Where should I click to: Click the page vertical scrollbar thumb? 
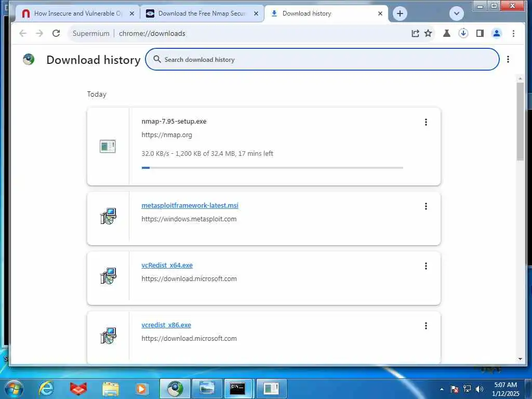520,121
